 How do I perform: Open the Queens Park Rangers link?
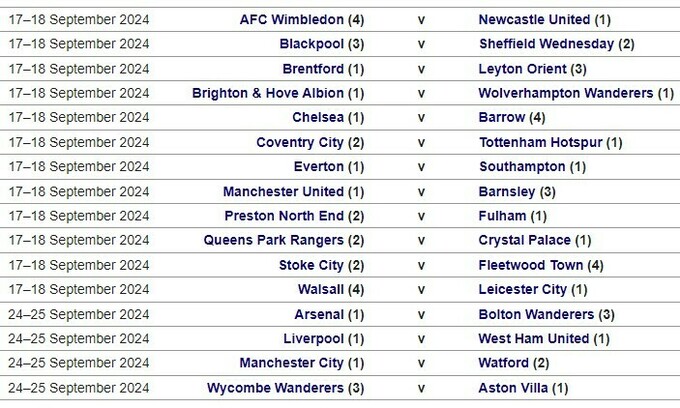[x=273, y=240]
